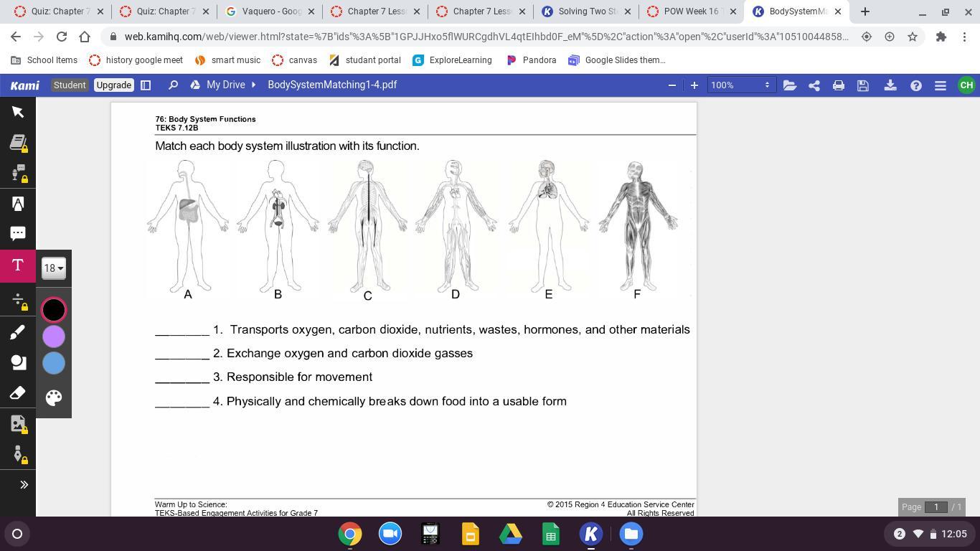Save the document with floppy icon
Viewport: 980px width, 551px height.
click(863, 85)
